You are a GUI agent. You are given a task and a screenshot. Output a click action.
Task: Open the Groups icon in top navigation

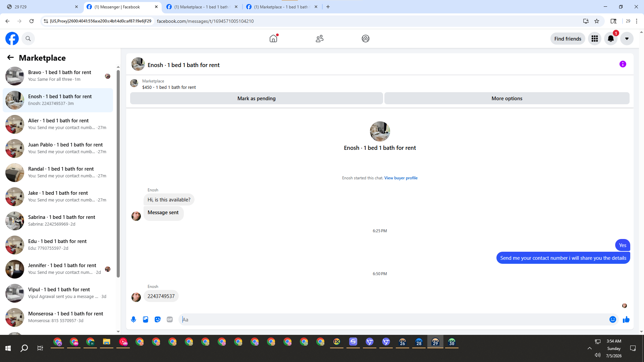[x=366, y=39]
